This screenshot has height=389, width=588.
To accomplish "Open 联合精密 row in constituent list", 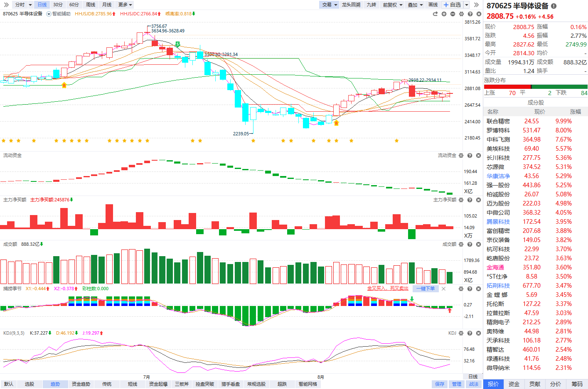I will click(536, 121).
